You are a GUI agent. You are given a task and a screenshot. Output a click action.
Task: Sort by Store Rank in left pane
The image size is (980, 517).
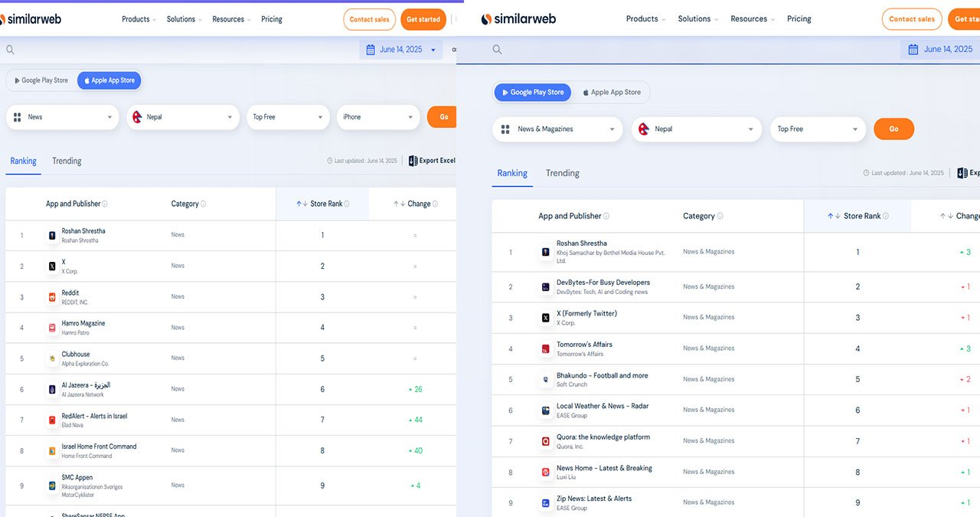click(322, 204)
